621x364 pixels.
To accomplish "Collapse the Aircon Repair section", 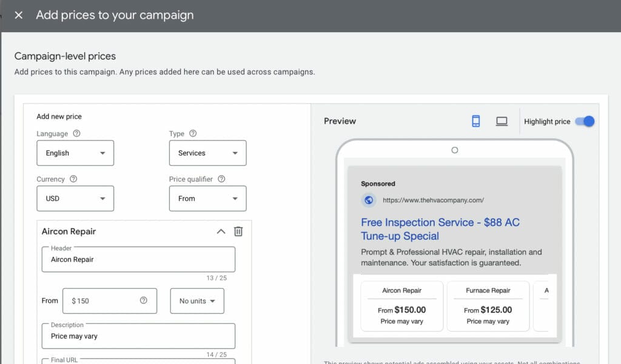I will (x=221, y=231).
